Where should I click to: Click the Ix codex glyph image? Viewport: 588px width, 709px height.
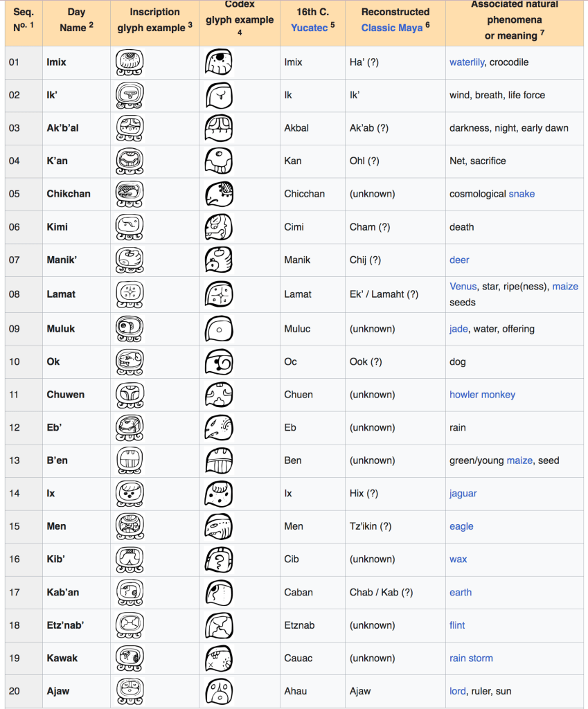pos(219,493)
